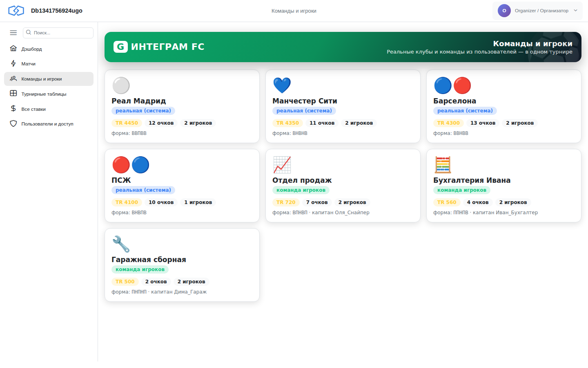Click форма: ВВПВВ text on Реал Мадрид

129,133
